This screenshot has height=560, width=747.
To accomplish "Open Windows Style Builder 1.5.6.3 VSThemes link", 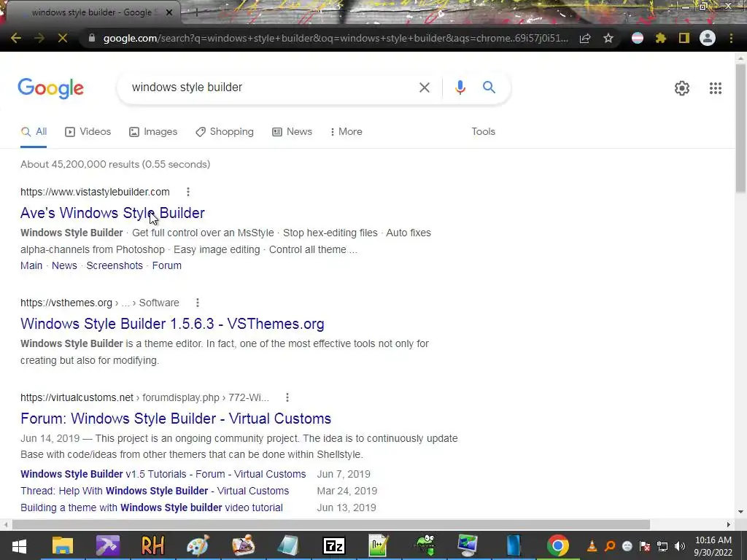I will pyautogui.click(x=172, y=324).
